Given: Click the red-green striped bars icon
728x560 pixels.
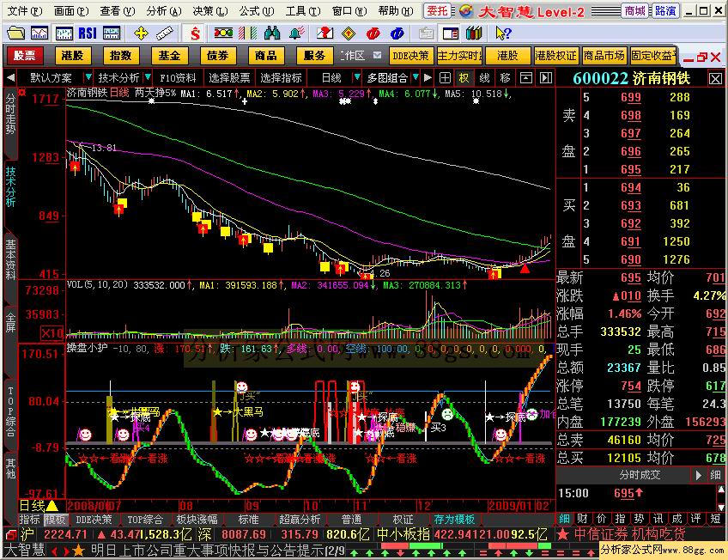Looking at the screenshot, I should (247, 33).
